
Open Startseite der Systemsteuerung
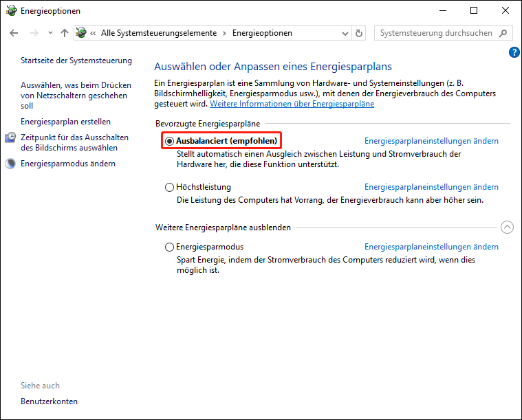pyautogui.click(x=76, y=60)
